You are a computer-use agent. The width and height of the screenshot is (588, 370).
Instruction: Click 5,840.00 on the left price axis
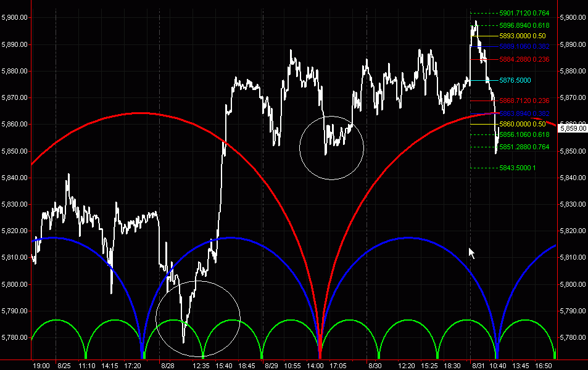[15, 178]
